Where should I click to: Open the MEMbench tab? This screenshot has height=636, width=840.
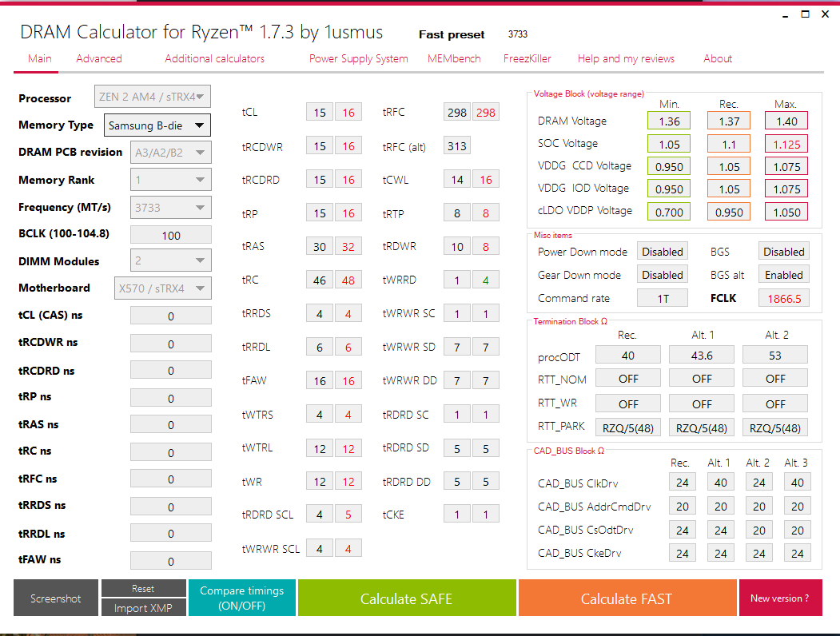click(454, 59)
